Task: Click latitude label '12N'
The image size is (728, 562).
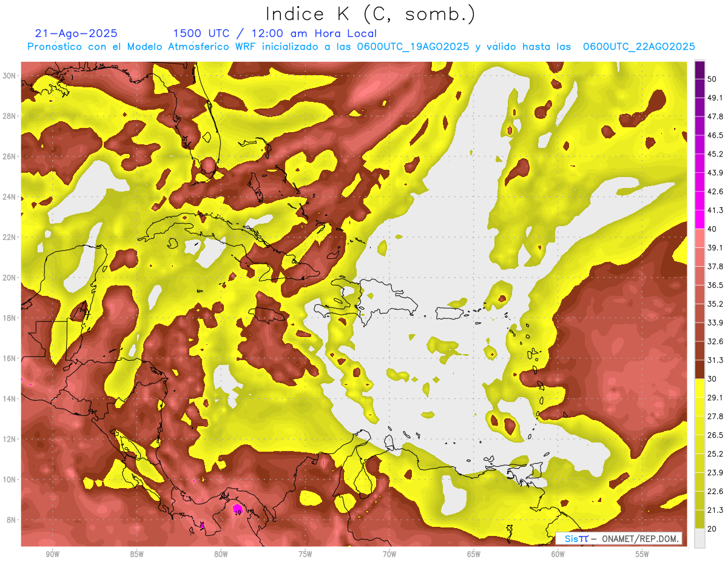Action: coord(10,439)
